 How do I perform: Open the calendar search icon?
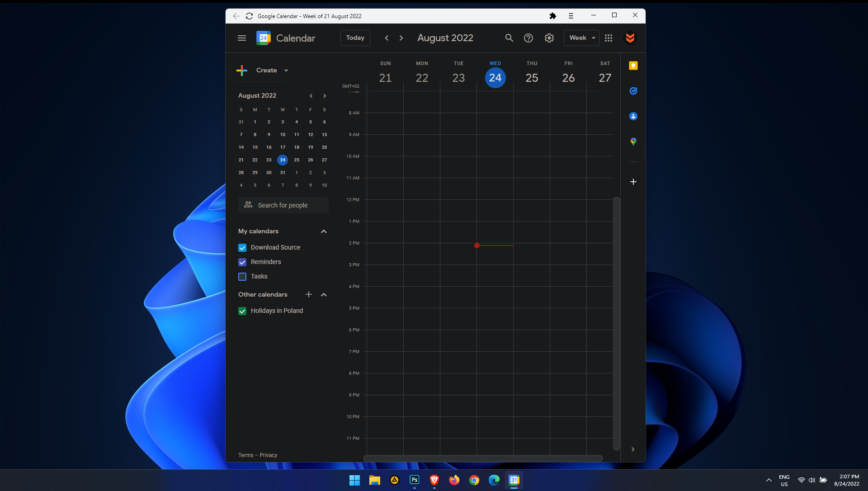[x=509, y=38]
